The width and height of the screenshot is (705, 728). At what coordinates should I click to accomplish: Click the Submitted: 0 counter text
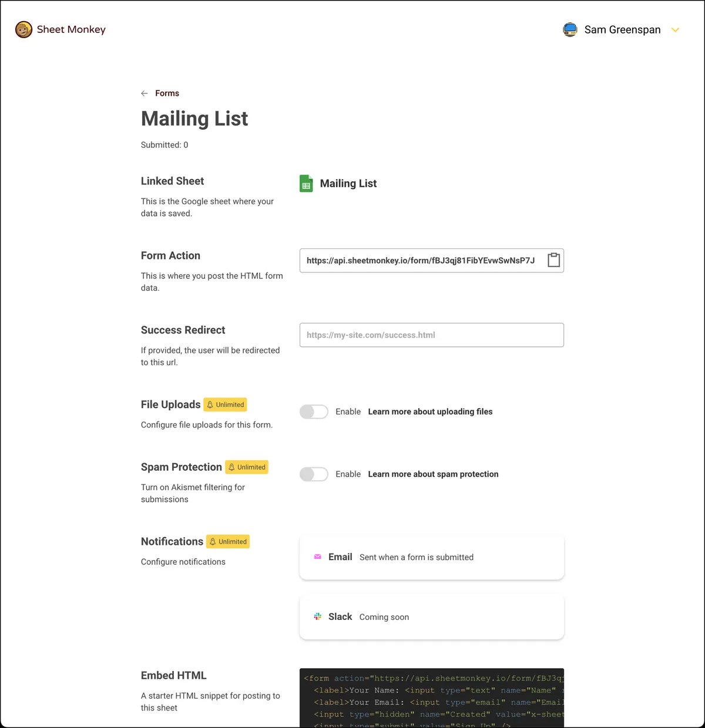[164, 145]
